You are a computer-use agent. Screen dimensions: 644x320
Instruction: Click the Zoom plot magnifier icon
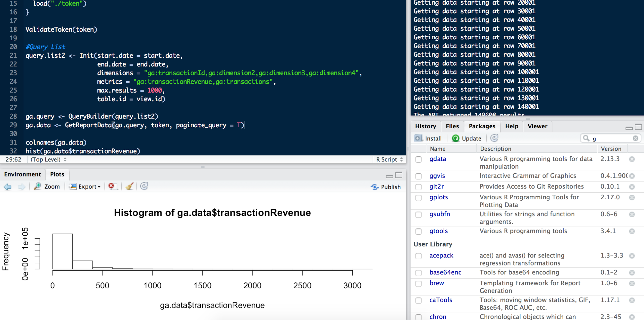[x=38, y=186]
